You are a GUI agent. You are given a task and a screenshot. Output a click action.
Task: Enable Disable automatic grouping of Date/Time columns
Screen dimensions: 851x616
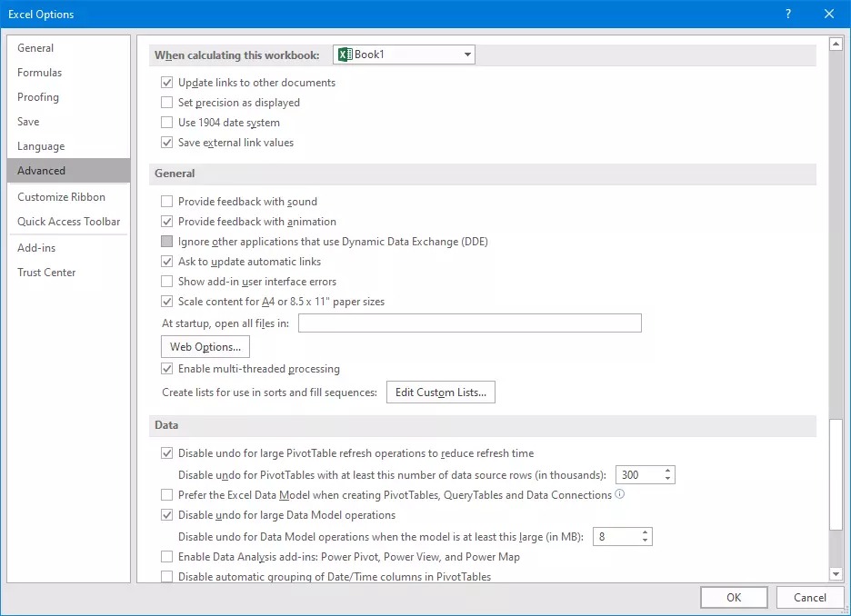[167, 576]
